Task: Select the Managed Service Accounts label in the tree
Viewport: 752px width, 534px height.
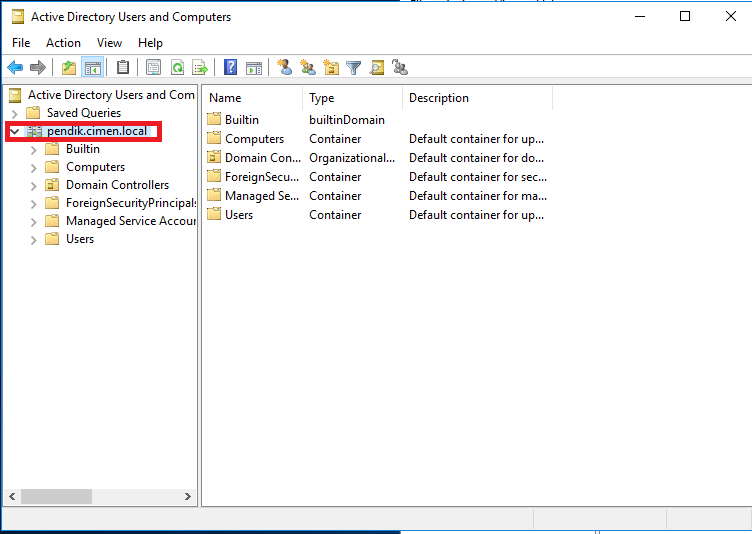Action: pyautogui.click(x=131, y=221)
